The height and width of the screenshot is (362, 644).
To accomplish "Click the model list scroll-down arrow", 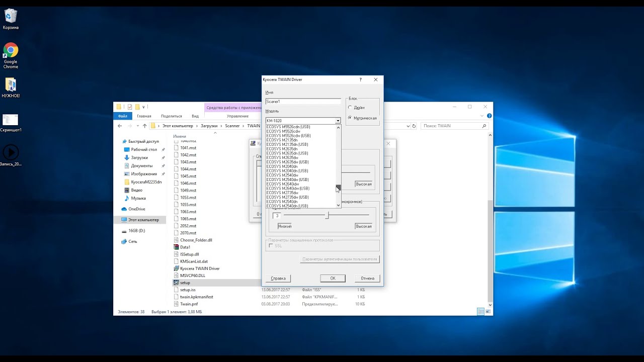I will pos(338,205).
